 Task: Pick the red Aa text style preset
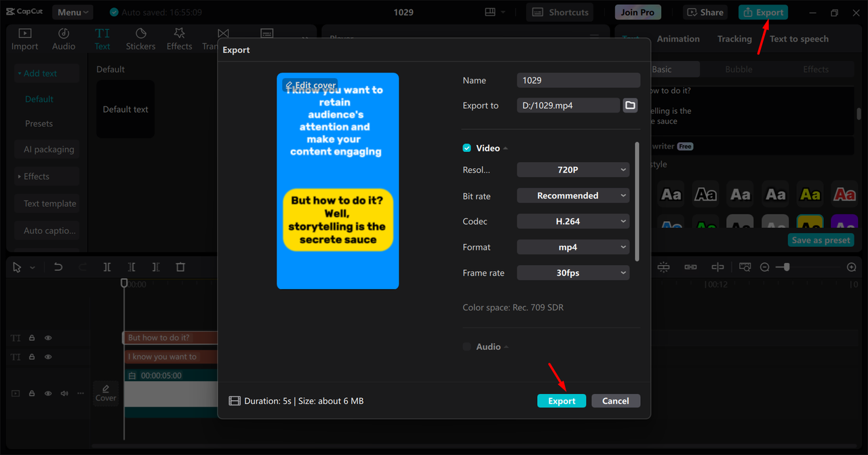[x=844, y=195]
